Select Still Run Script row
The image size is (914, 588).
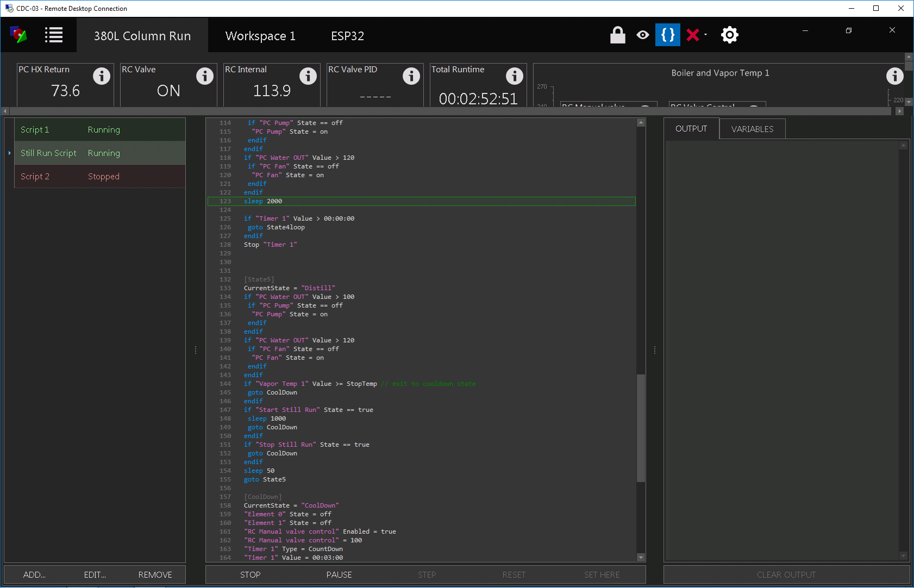click(100, 153)
